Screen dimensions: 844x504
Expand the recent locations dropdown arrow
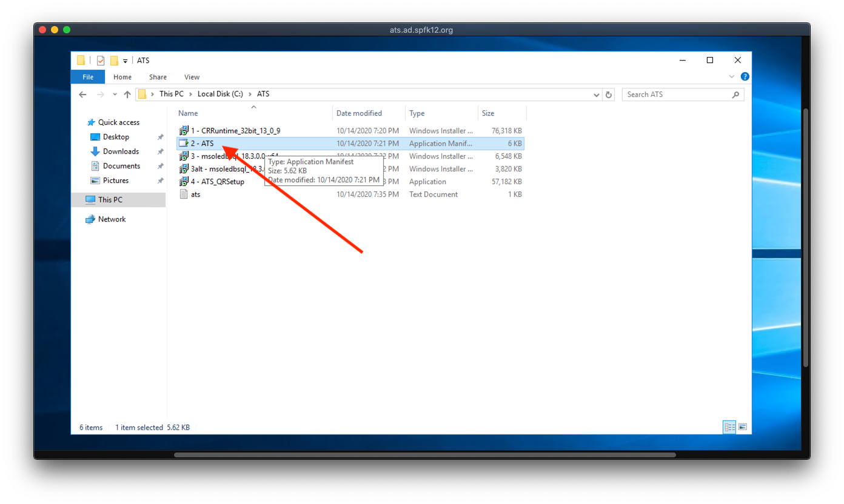pyautogui.click(x=115, y=94)
